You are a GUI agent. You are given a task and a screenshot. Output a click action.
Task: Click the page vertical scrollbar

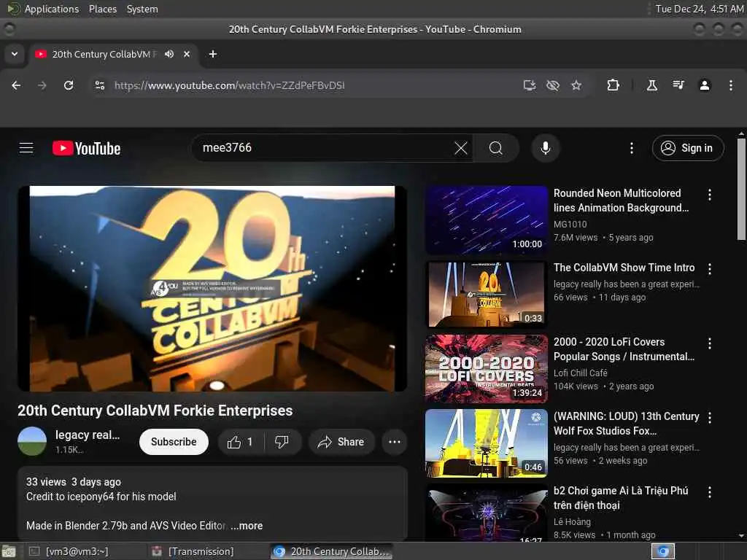tap(741, 189)
